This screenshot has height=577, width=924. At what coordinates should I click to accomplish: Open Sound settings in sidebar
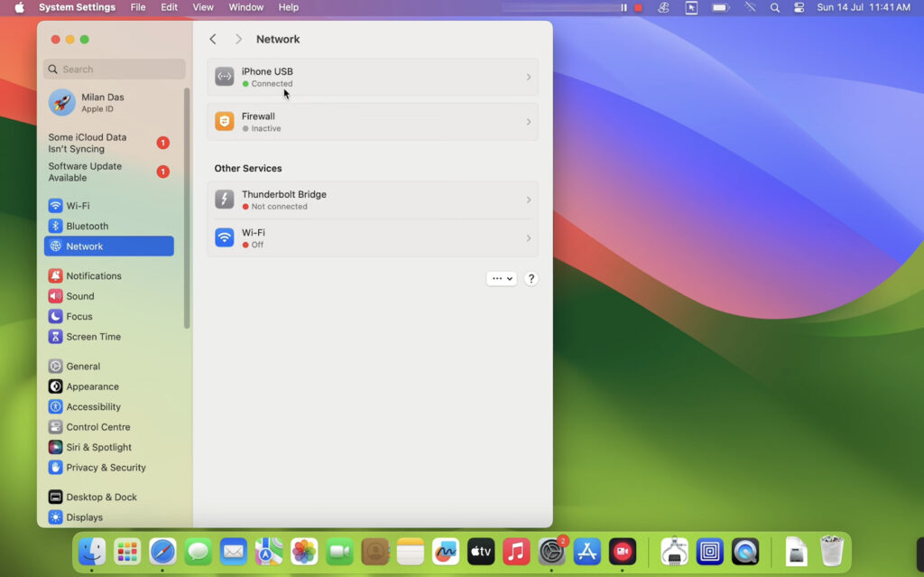[79, 296]
